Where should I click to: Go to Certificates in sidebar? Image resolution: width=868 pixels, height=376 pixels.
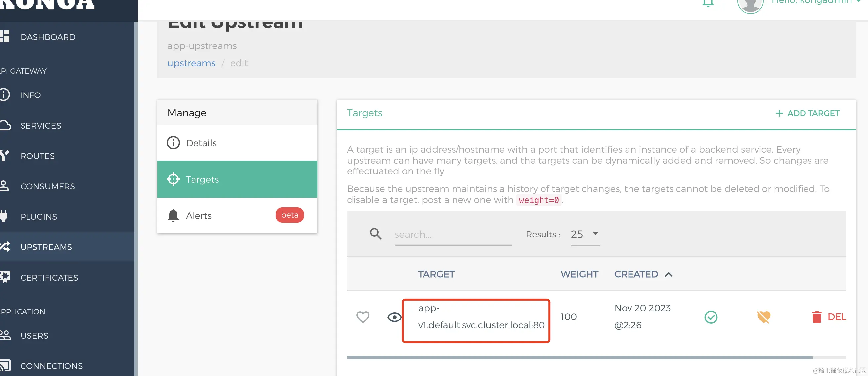(49, 277)
